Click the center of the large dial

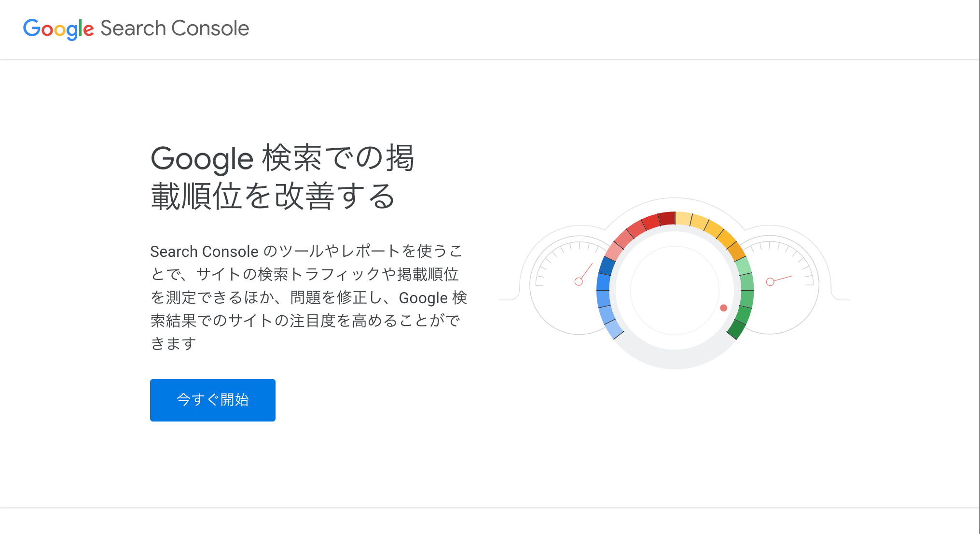click(x=675, y=290)
